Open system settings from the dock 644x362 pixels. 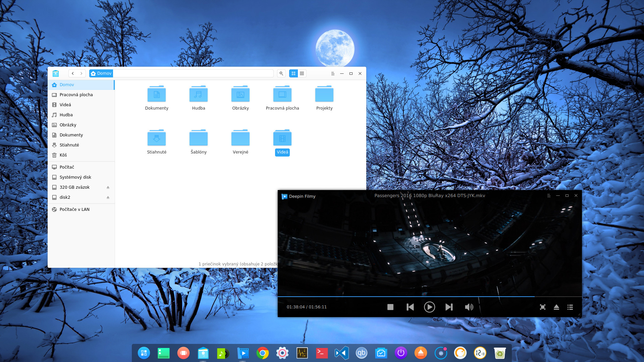tap(282, 353)
